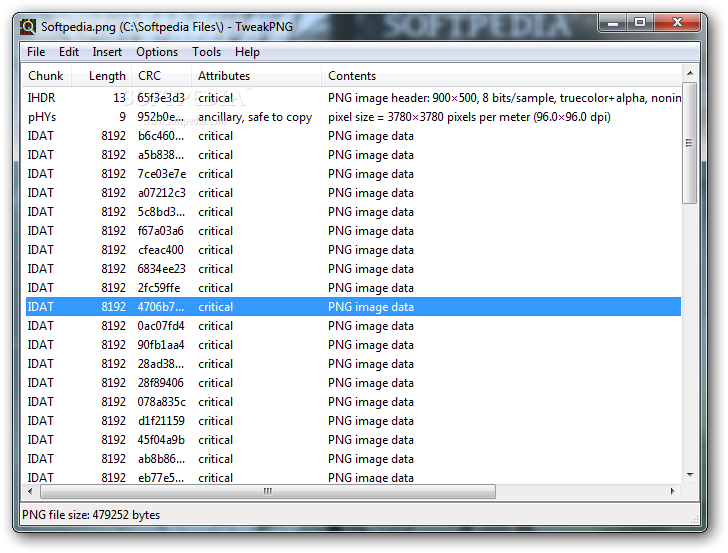Click the TweakPNG app icon in title bar

pos(27,26)
